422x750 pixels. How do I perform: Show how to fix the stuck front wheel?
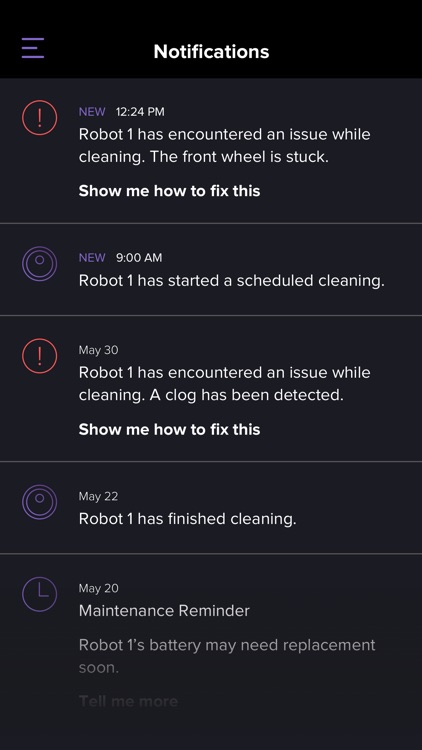point(169,191)
